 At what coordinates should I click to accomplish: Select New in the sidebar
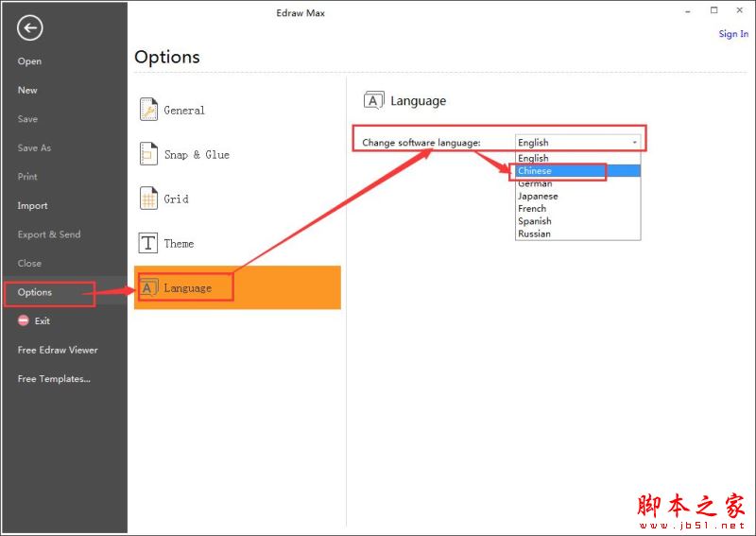point(27,90)
